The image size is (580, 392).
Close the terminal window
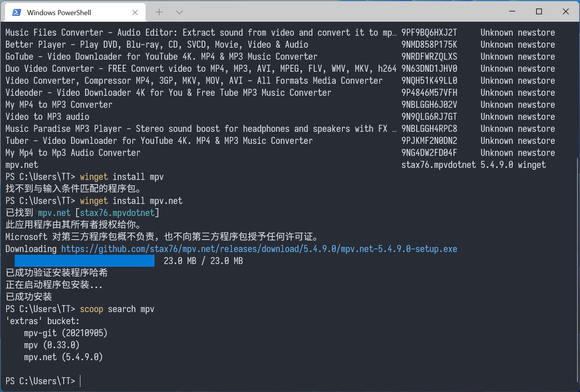pos(566,12)
